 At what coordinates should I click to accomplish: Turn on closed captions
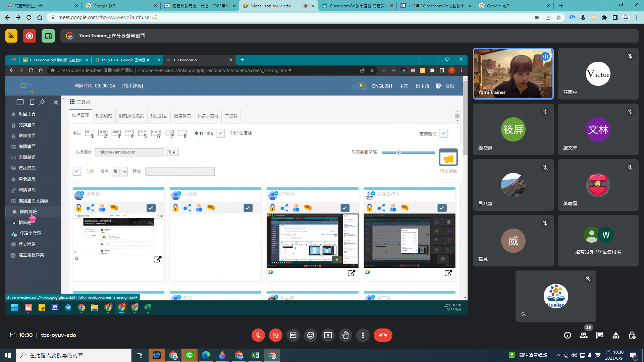[x=293, y=335]
